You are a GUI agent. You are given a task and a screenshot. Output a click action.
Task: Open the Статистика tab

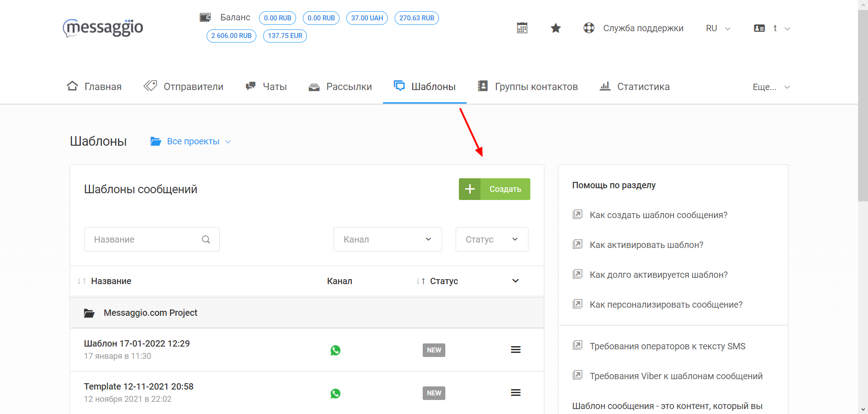click(x=634, y=86)
